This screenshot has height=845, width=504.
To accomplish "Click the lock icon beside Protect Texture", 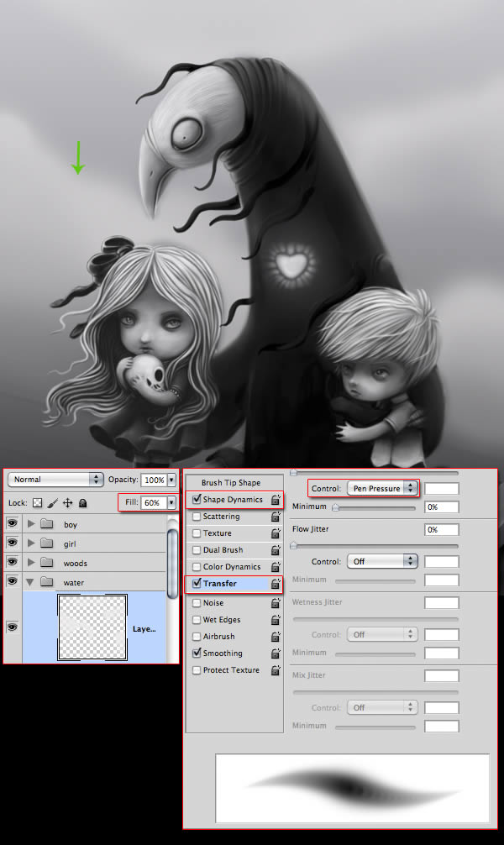I will [276, 669].
